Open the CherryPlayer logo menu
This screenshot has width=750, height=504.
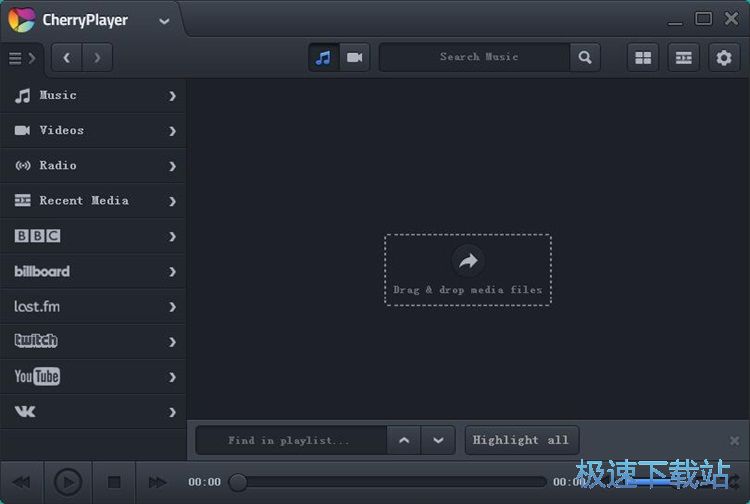[x=22, y=20]
